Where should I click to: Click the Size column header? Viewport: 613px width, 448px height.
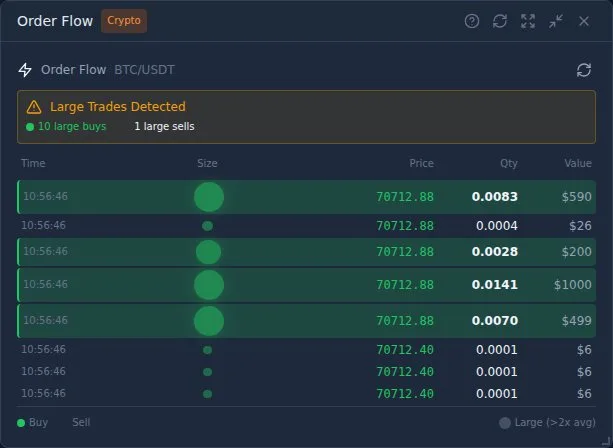[x=207, y=163]
